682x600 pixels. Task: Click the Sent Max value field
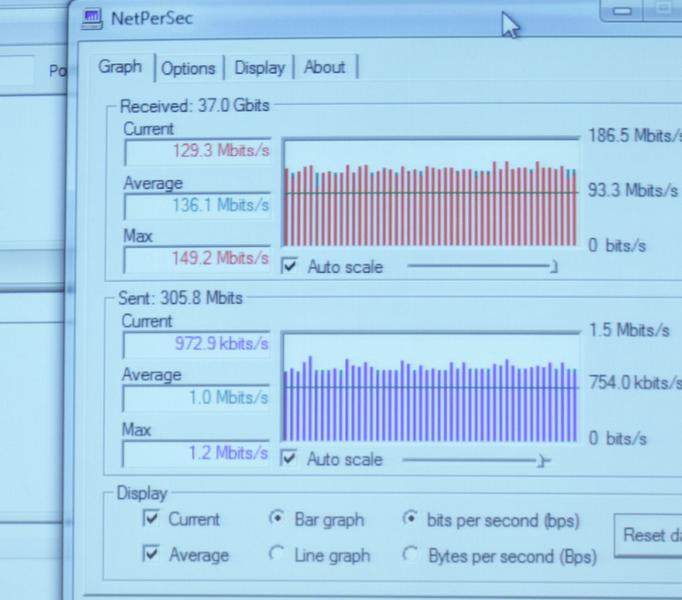click(197, 454)
